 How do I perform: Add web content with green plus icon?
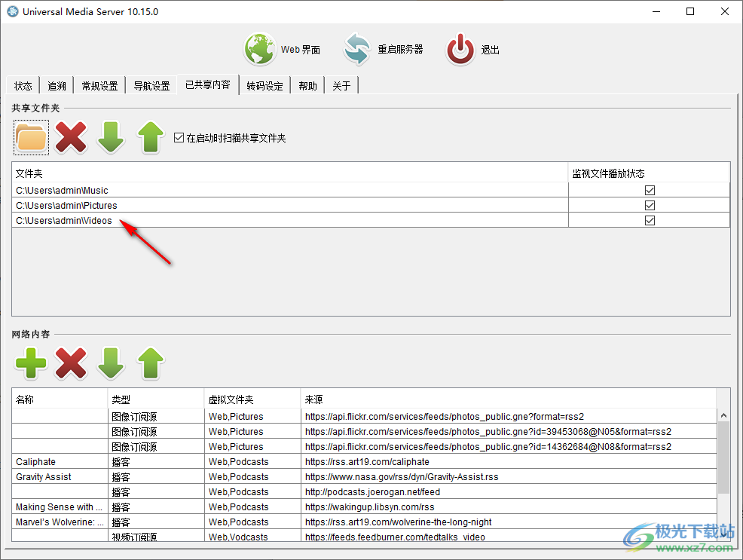[31, 363]
